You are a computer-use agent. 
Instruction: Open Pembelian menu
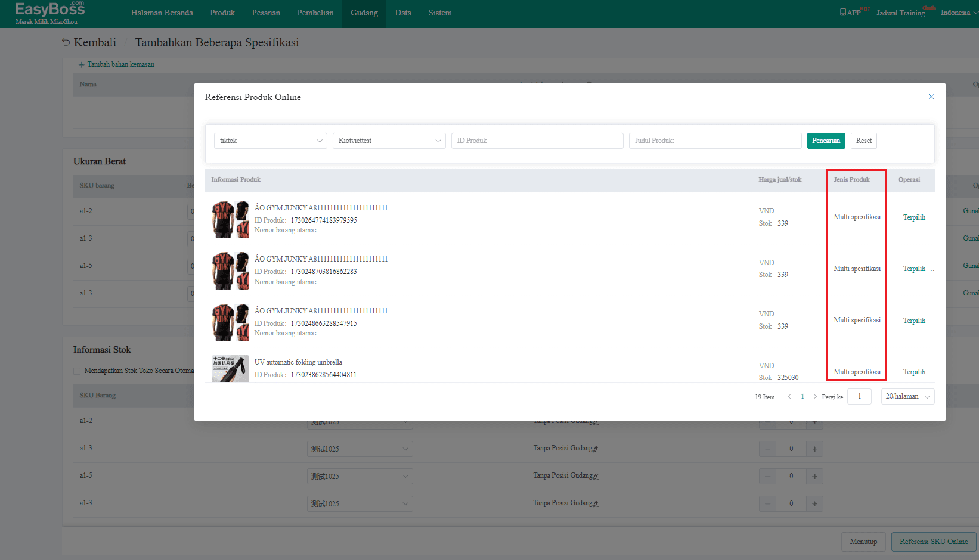tap(315, 13)
